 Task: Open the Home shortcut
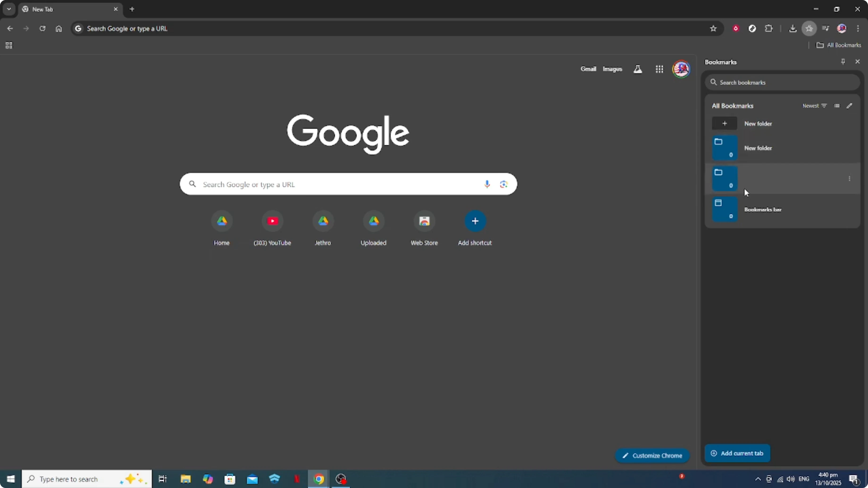coord(222,228)
